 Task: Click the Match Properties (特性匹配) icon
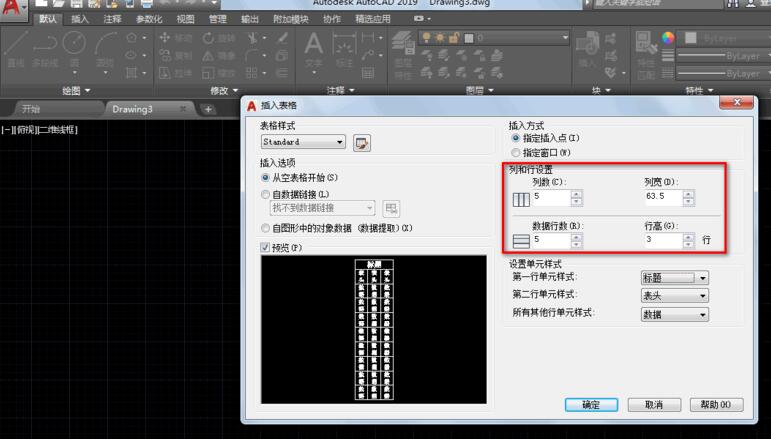click(645, 54)
